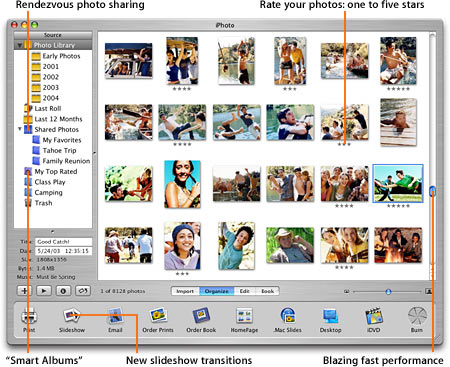
Task: Click the Music text Must Be Spring
Action: 56,277
